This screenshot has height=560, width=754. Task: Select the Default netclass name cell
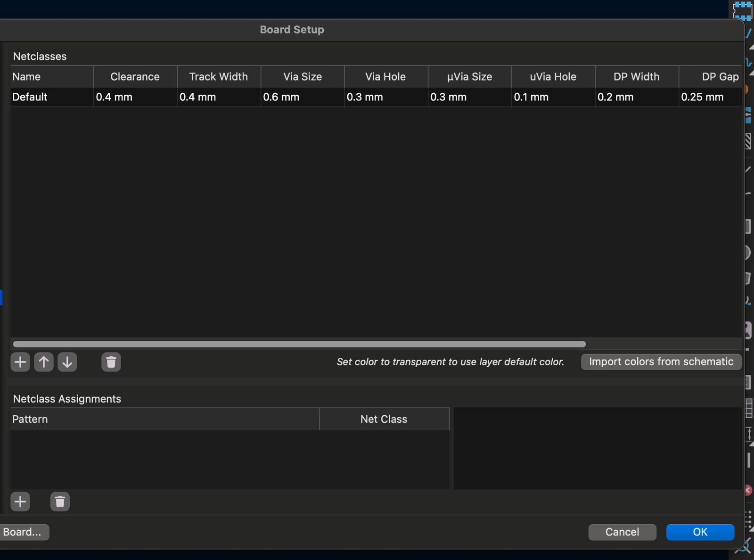pos(52,97)
